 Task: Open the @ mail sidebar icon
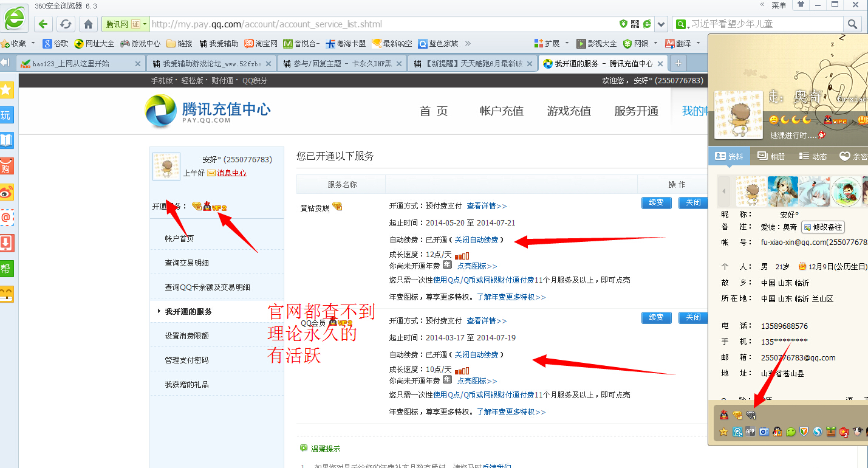click(7, 218)
